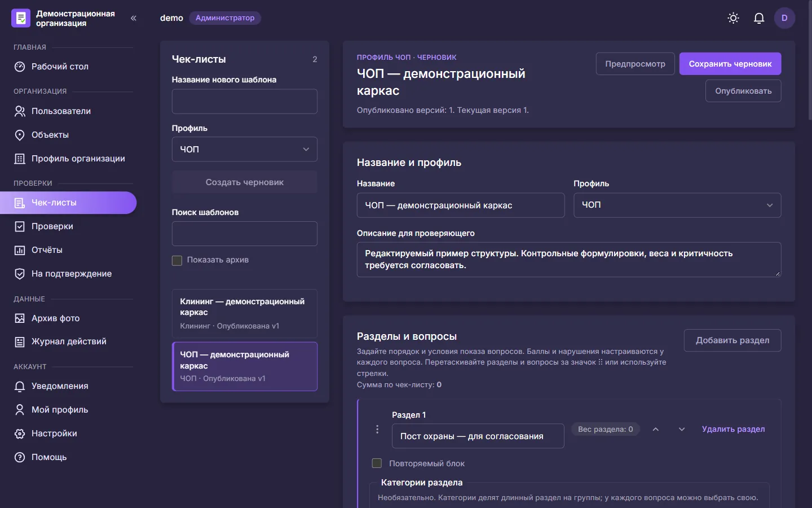
Task: Click the Объекты location pin icon
Action: pyautogui.click(x=20, y=135)
